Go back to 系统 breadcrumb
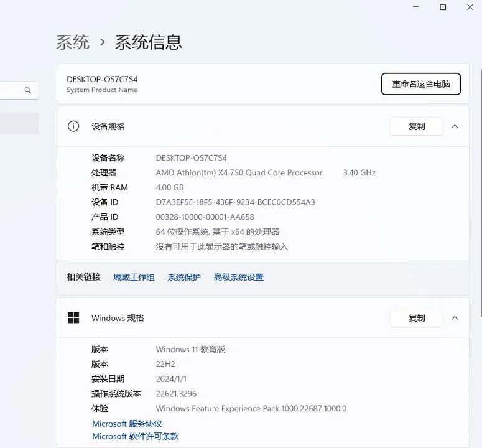The height and width of the screenshot is (448, 482). coord(73,42)
